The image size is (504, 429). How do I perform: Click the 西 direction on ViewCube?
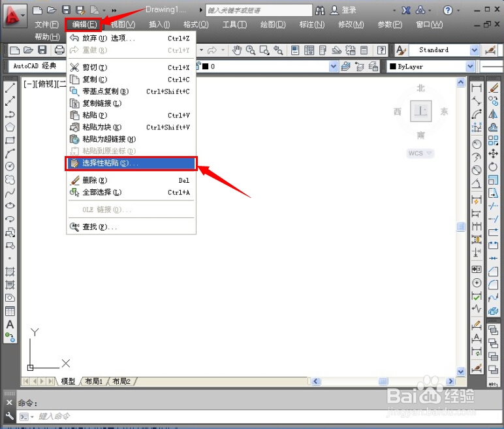[398, 112]
